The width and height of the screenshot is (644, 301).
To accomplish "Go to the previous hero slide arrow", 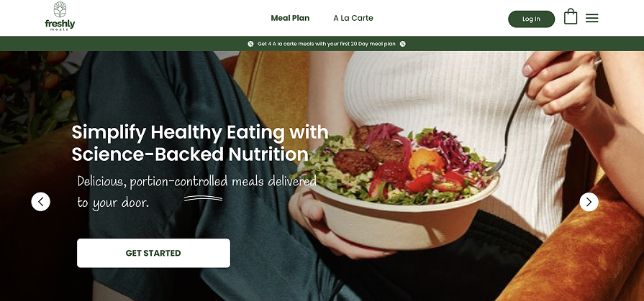I will (41, 202).
